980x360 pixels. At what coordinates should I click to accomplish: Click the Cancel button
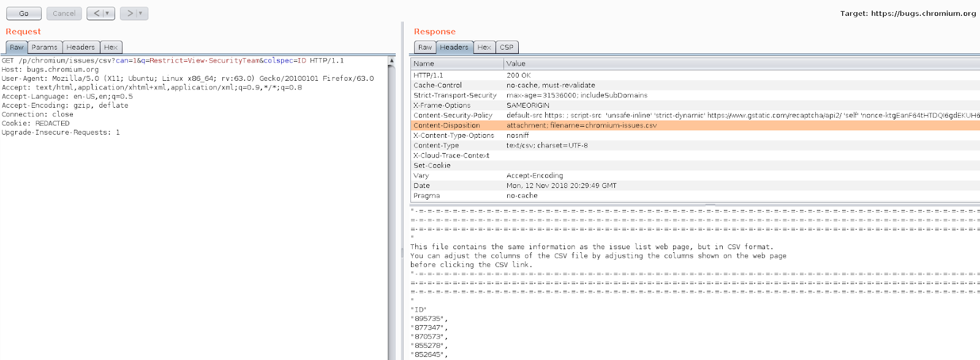64,13
